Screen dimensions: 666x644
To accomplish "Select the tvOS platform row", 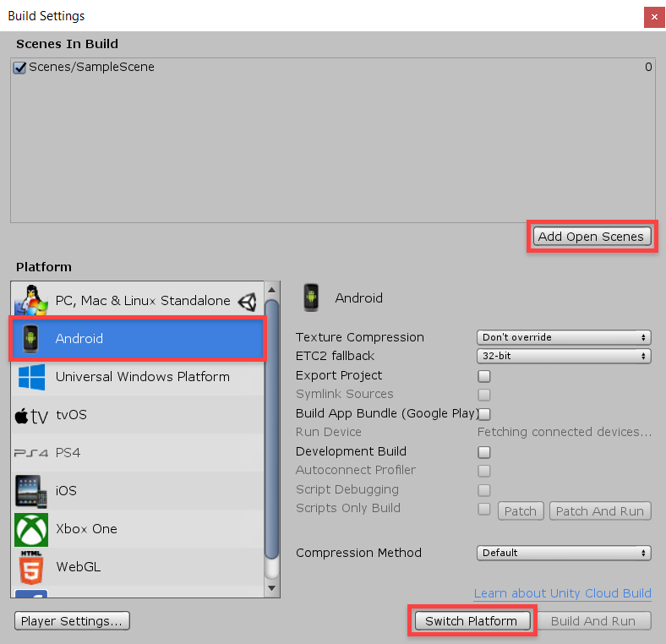I will pyautogui.click(x=138, y=415).
